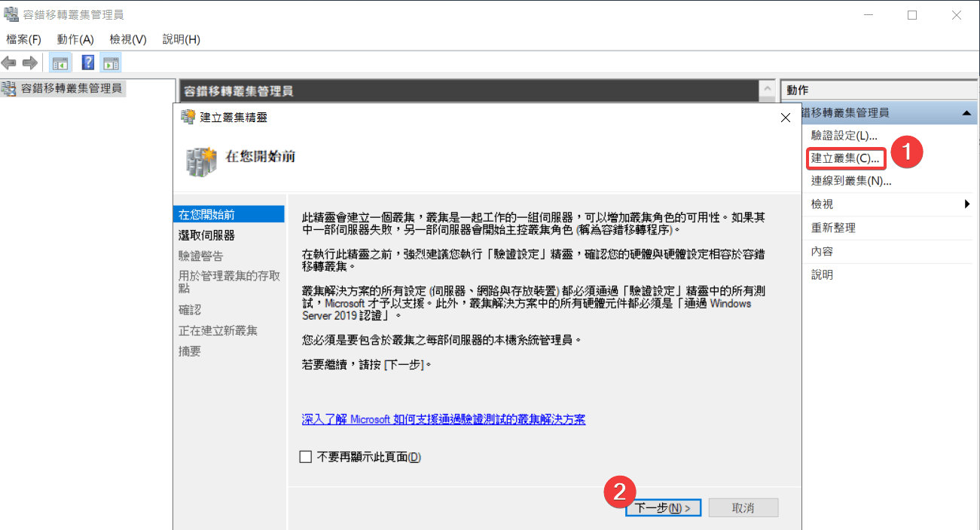Check the 不要再顯示此頁面 checkbox
Screen dimensions: 980x530
tap(305, 457)
